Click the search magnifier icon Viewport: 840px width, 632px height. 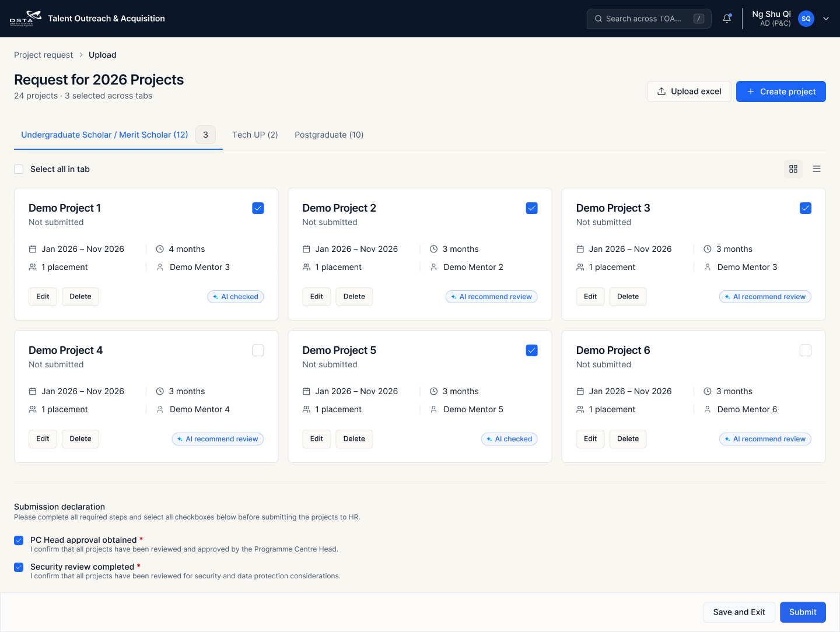(598, 19)
